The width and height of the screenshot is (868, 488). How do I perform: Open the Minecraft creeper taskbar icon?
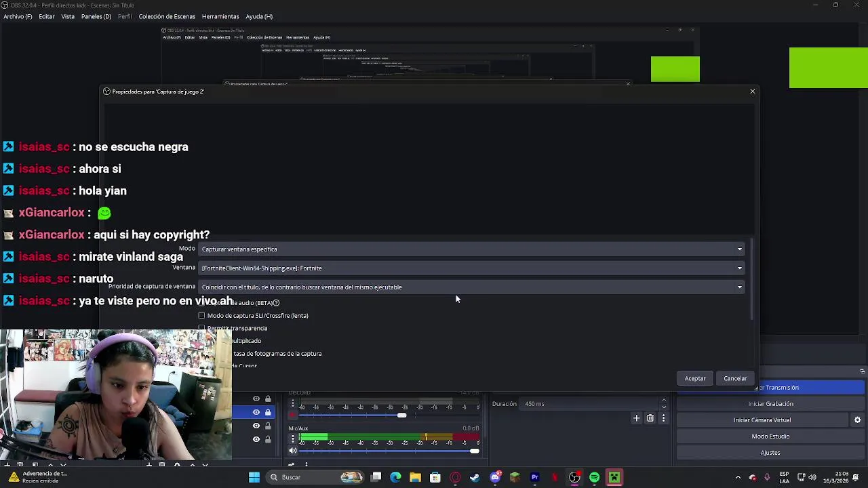(x=614, y=478)
